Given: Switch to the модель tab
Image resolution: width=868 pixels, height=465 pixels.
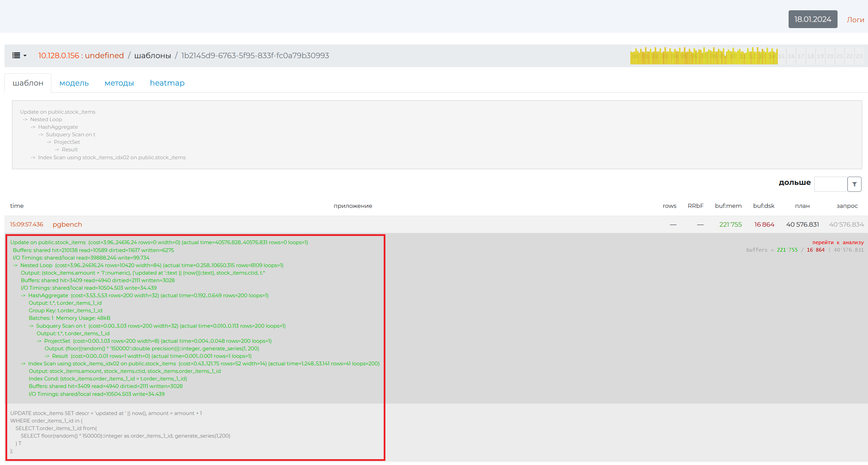Looking at the screenshot, I should (x=74, y=83).
